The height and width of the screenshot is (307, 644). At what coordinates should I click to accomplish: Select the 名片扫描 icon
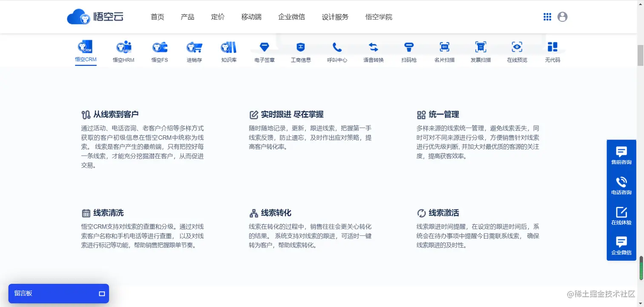445,47
